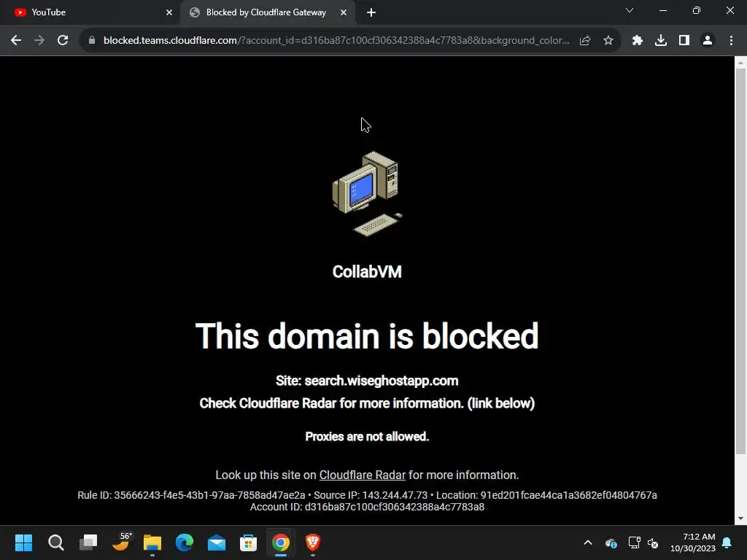This screenshot has width=747, height=560.
Task: Click the page's vertical scrollbar
Action: (x=740, y=261)
